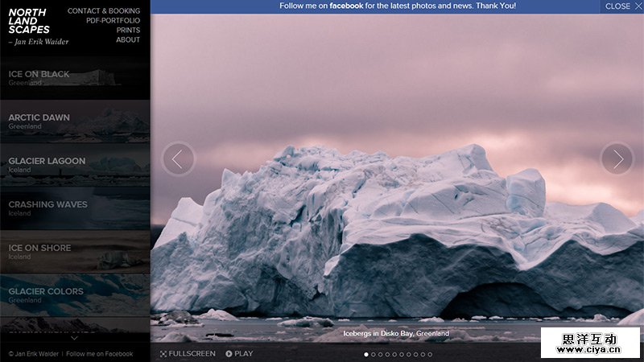This screenshot has width=644, height=362.
Task: Jump to slide four using its dot
Action: click(x=387, y=355)
